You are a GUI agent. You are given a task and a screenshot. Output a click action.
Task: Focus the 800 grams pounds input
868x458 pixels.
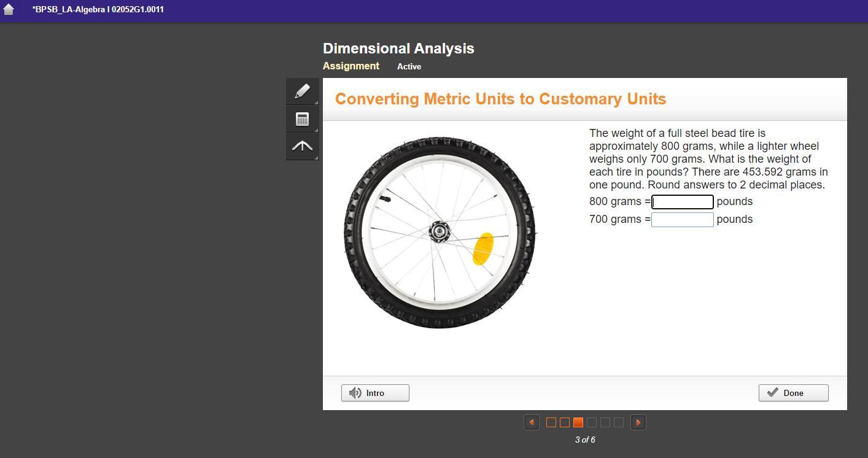[x=682, y=202]
